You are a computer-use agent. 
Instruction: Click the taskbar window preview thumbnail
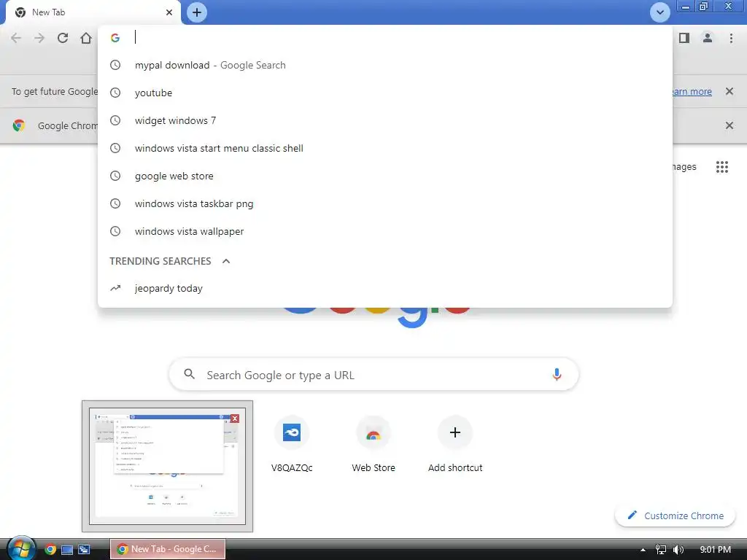click(167, 466)
